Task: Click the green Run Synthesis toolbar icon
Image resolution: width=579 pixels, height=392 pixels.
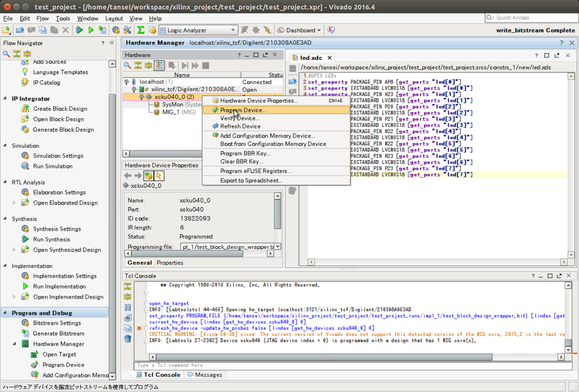Action: tap(79, 31)
